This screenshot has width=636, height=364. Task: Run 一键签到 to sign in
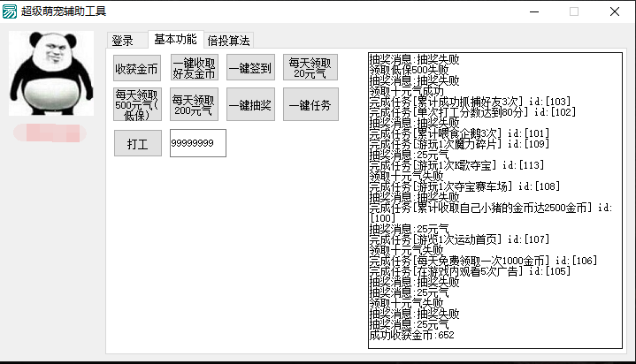coord(250,68)
